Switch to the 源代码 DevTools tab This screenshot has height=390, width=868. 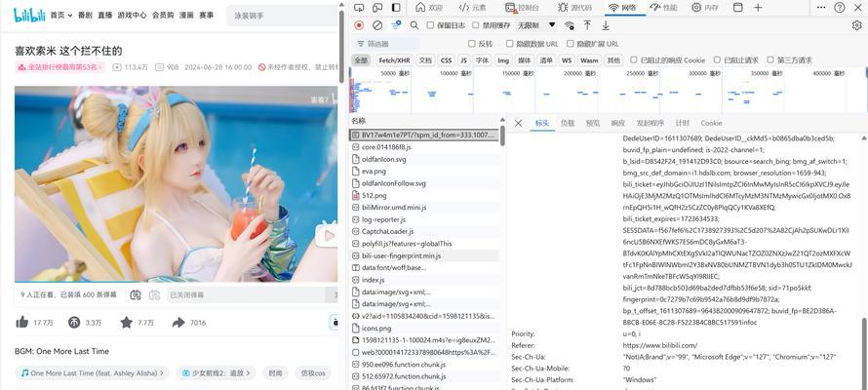[x=574, y=8]
